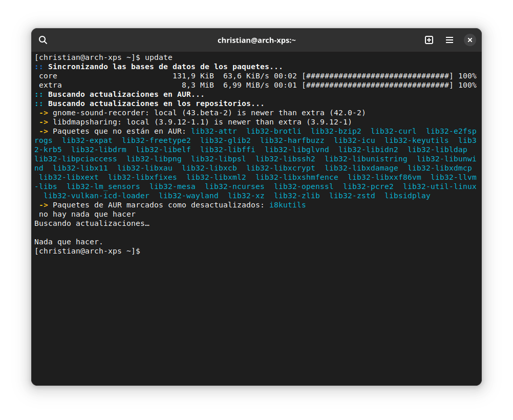Image resolution: width=513 pixels, height=420 pixels.
Task: Open the terminal search with the magnifier icon
Action: click(x=43, y=40)
